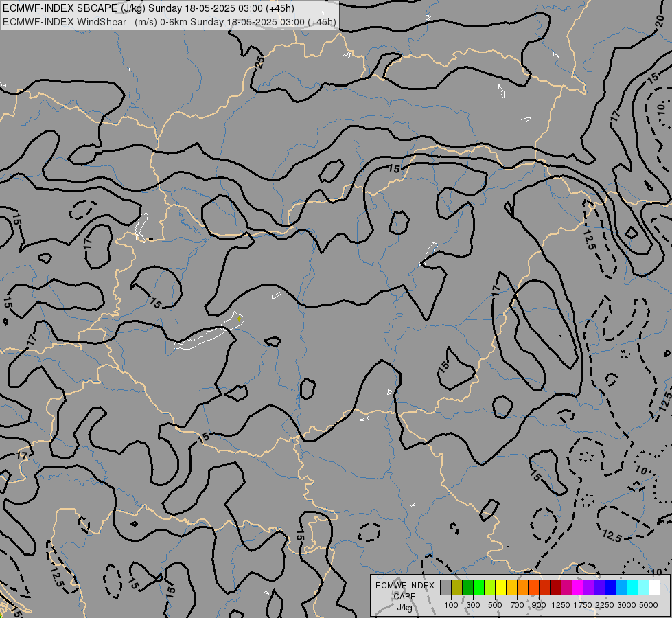Select the pure yellow legend swatch
Screen dimensions: 672x618
click(500, 587)
